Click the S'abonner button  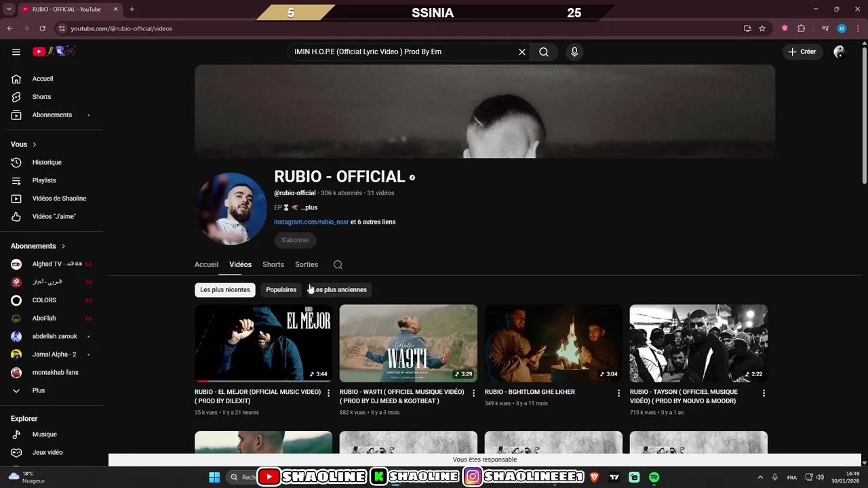295,240
